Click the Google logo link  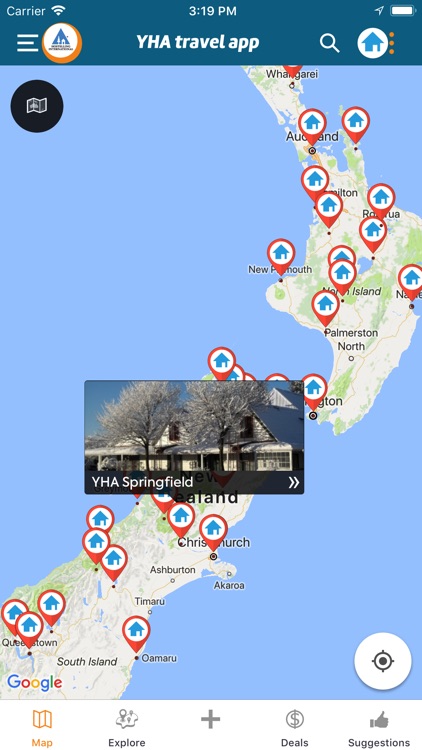tap(34, 683)
